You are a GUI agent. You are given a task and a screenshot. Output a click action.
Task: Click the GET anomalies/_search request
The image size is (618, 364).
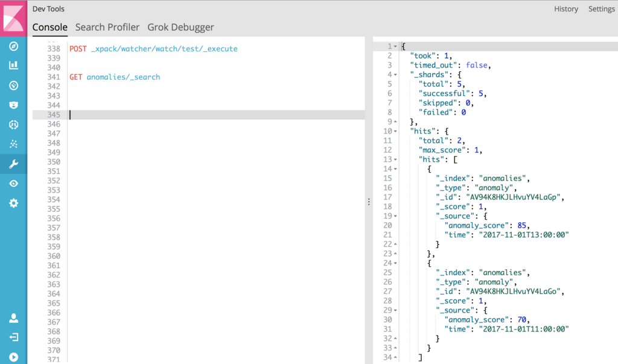[x=115, y=77]
